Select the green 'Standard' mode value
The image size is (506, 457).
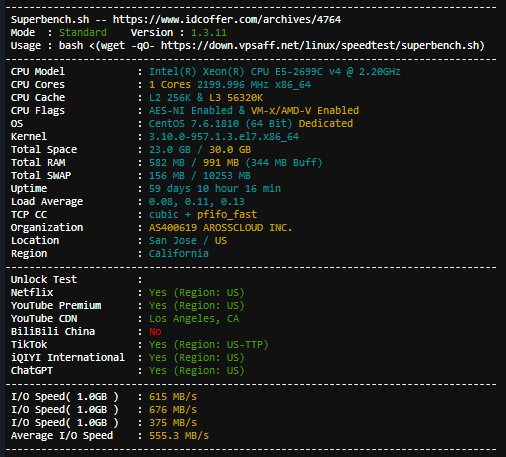83,33
